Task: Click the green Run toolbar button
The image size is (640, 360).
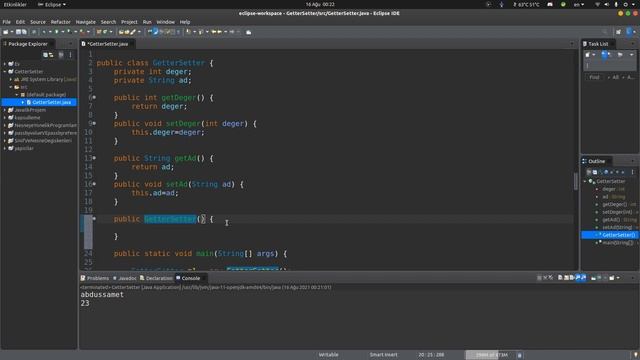Action: 57,32
